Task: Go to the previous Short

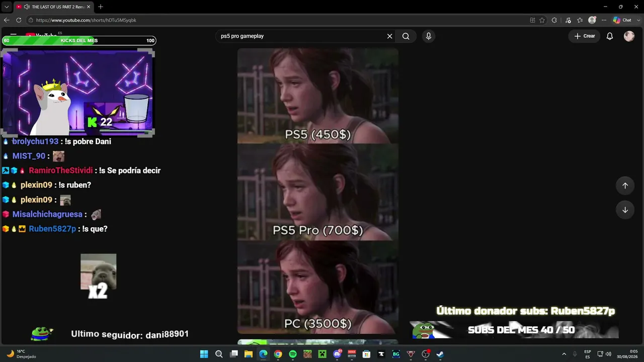Action: tap(625, 186)
